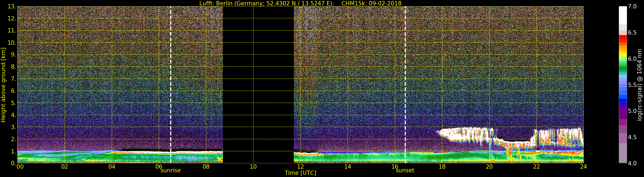Click the white top segment of the colorbar
The height and width of the screenshot is (177, 644).
click(x=623, y=15)
